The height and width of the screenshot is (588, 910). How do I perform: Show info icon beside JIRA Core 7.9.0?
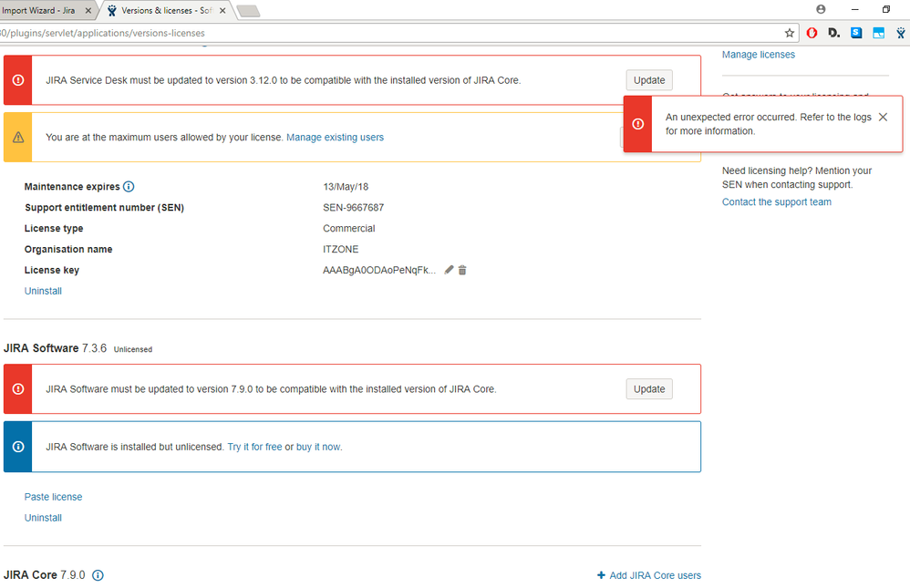pos(98,575)
